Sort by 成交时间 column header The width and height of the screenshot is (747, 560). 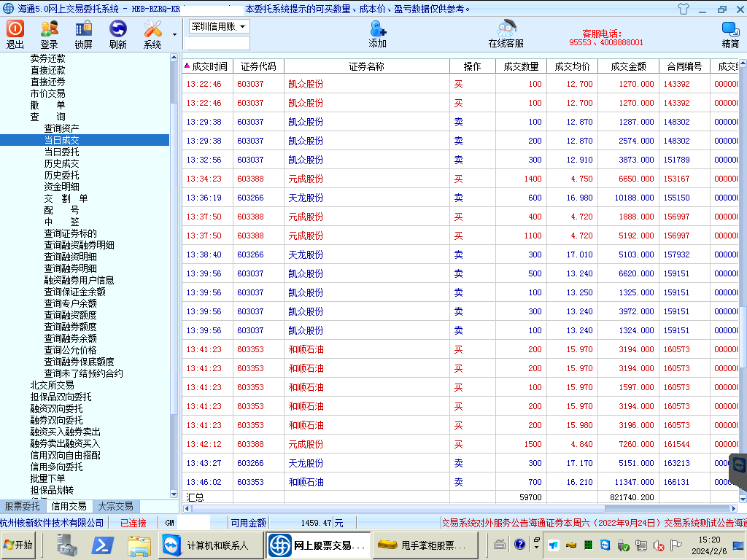[209, 66]
